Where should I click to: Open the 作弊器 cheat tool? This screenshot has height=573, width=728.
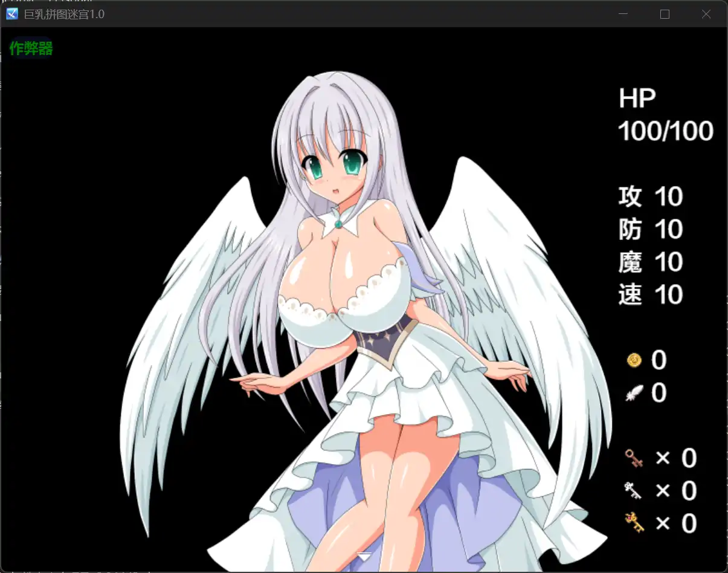pyautogui.click(x=30, y=50)
